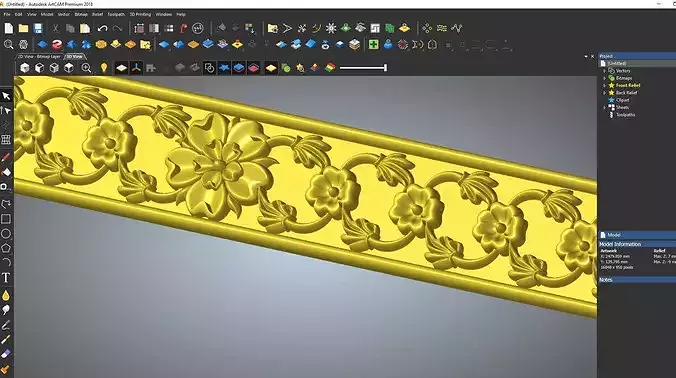Toggle the yellow material display button
The height and width of the screenshot is (378, 676).
(x=271, y=68)
